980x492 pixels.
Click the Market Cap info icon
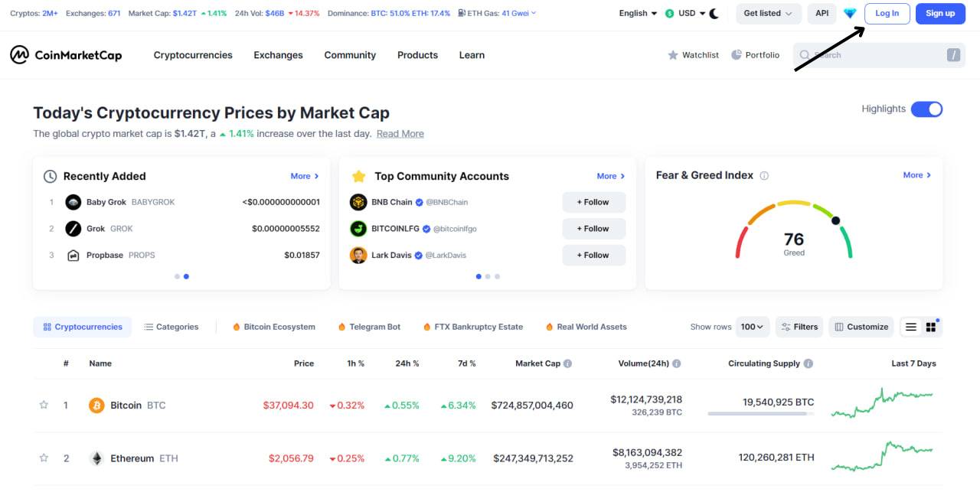[567, 363]
